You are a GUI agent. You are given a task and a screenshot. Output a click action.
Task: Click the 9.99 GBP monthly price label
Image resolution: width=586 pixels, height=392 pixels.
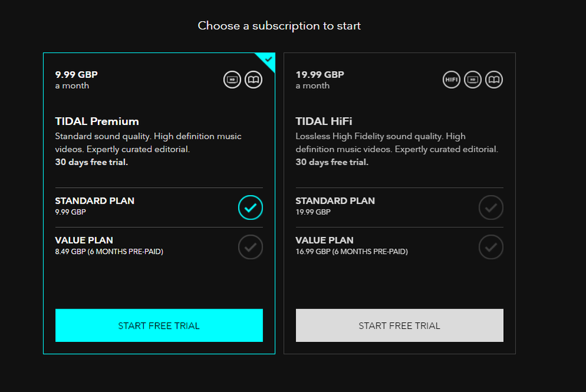[76, 74]
